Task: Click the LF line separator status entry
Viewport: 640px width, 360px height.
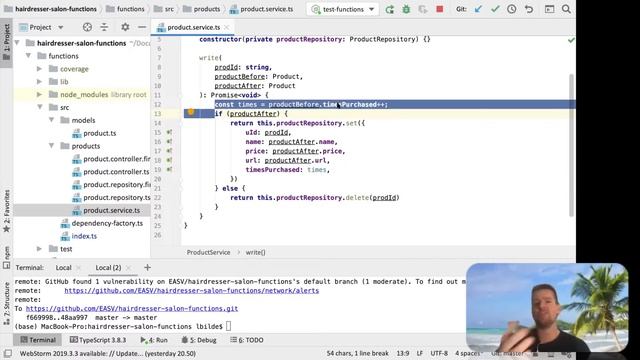Action: tap(420, 353)
